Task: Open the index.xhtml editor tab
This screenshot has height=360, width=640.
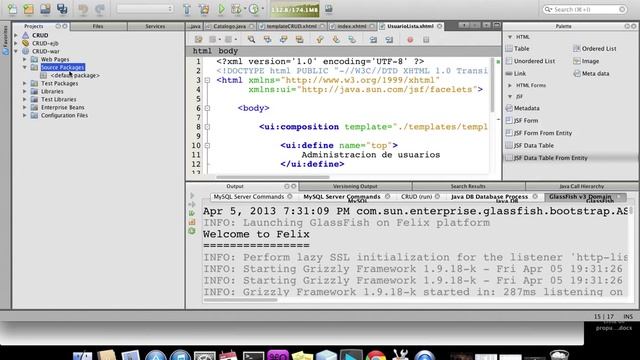Action: (x=352, y=26)
